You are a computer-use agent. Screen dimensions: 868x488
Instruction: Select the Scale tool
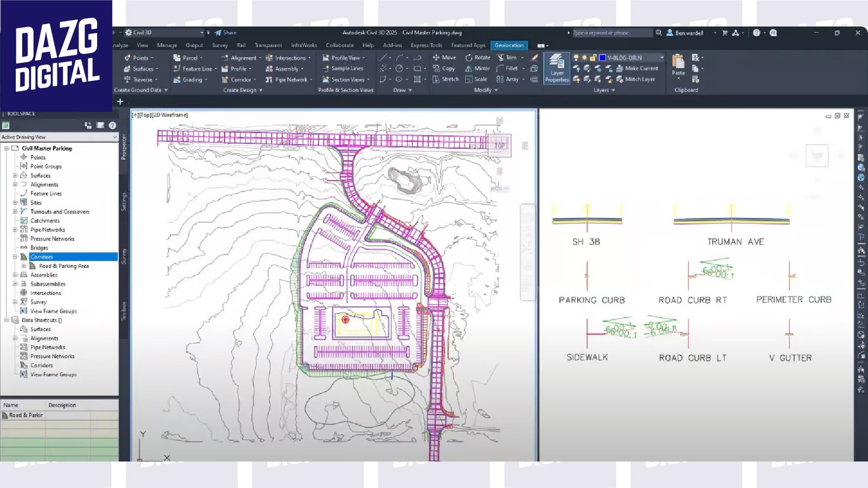tap(476, 79)
